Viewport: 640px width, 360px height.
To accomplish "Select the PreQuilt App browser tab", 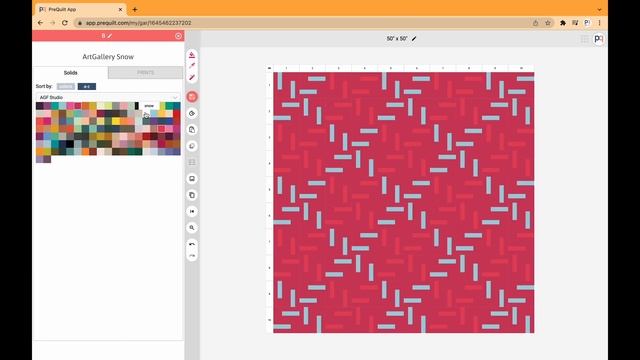I will 81,9.
